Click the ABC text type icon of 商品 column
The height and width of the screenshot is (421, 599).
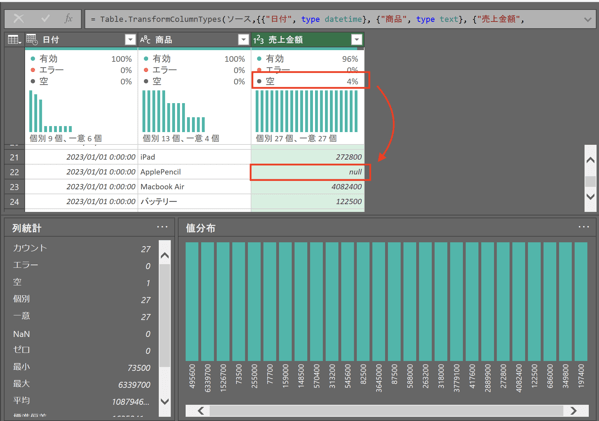pos(145,39)
